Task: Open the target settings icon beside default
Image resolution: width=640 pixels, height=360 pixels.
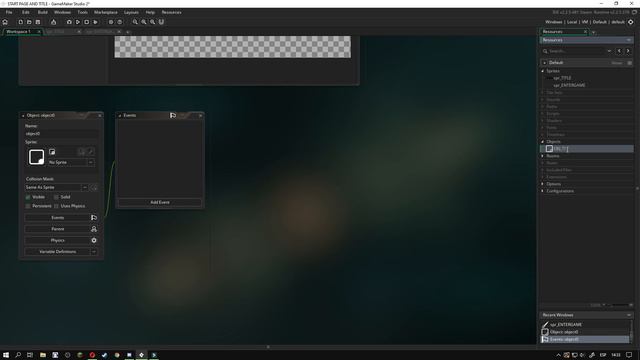Action: pyautogui.click(x=631, y=22)
